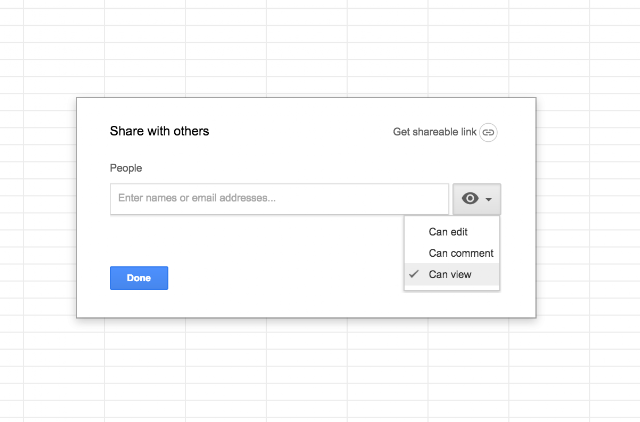Click the blue Done button

(139, 278)
